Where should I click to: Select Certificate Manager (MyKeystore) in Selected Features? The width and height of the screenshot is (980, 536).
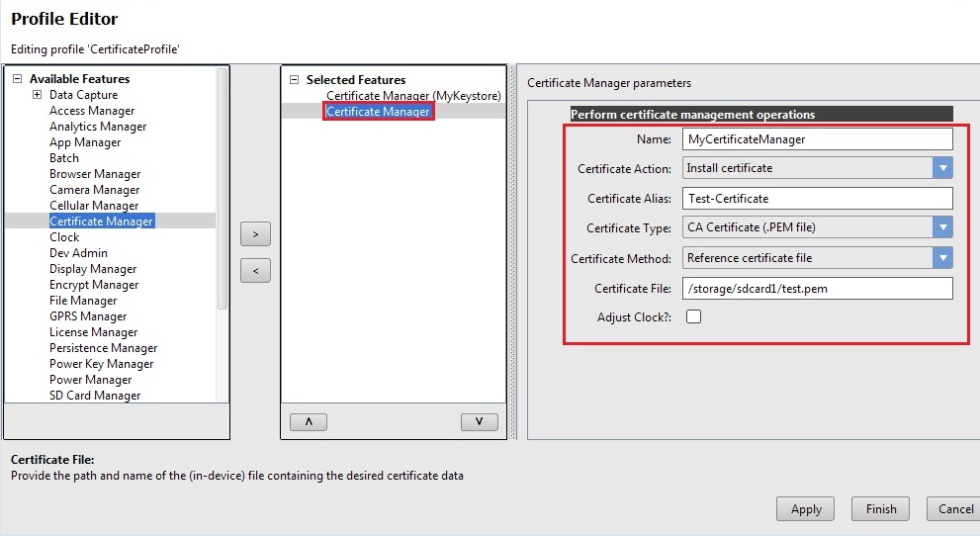point(413,96)
